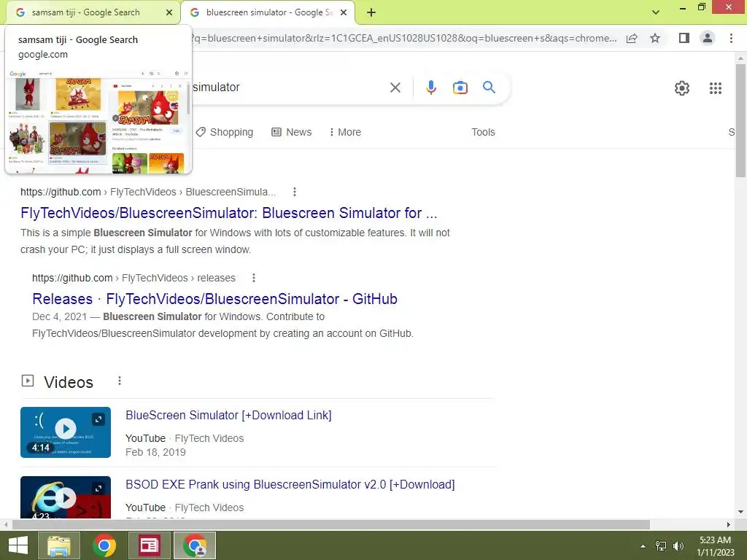Expand preview of the BSOD Prank video
The width and height of the screenshot is (747, 560).
click(x=98, y=489)
